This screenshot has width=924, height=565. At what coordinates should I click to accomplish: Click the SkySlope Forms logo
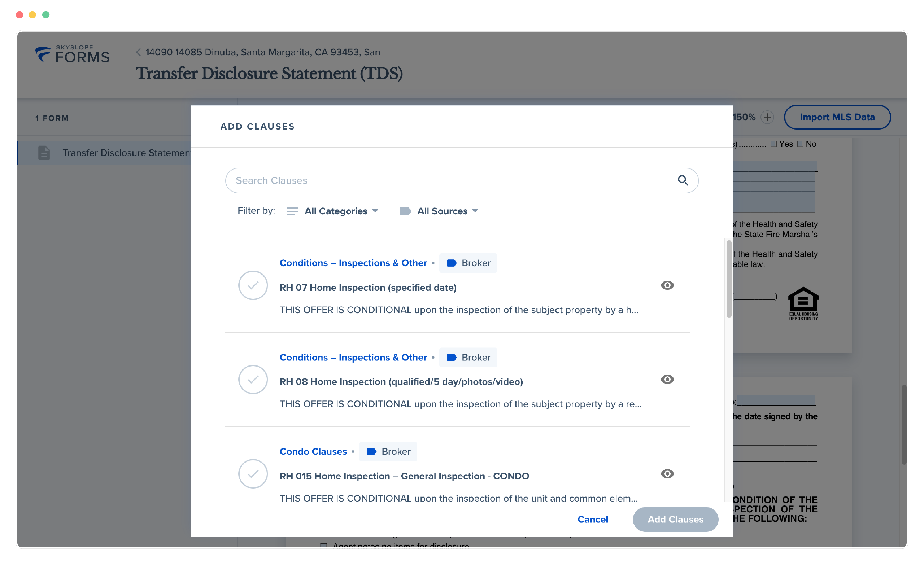click(x=73, y=55)
